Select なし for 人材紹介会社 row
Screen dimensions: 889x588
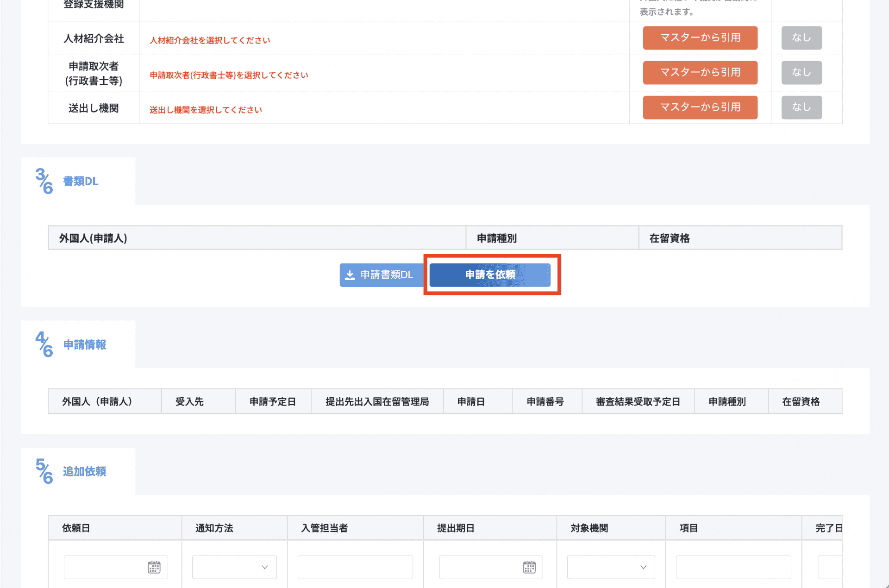coord(801,38)
